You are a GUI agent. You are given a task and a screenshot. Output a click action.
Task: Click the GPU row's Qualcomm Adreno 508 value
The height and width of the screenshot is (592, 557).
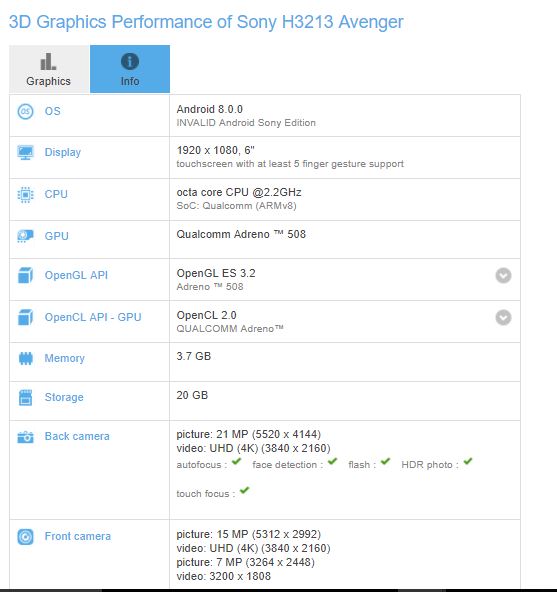[241, 234]
